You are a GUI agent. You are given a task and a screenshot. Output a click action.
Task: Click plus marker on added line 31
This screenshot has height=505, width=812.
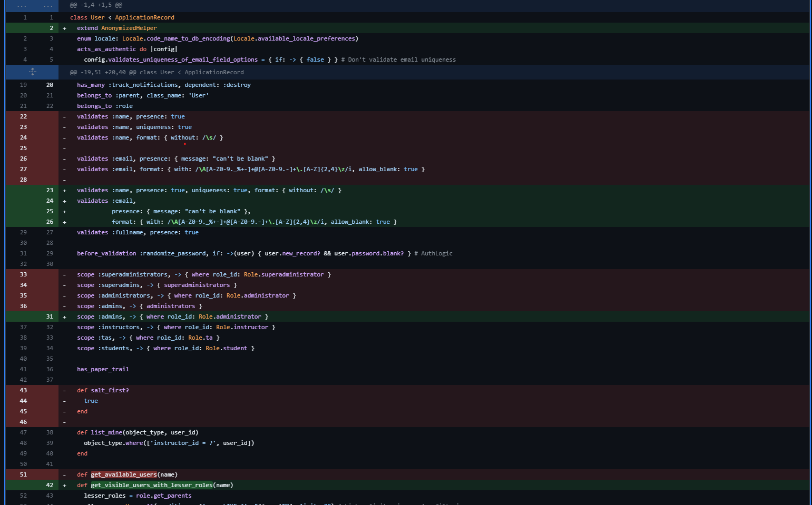(x=64, y=317)
